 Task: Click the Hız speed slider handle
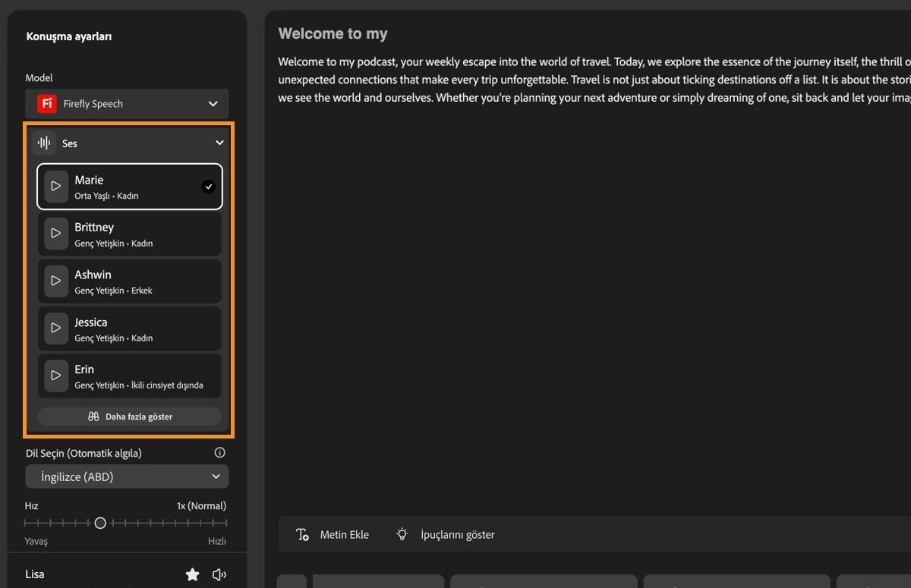(100, 523)
